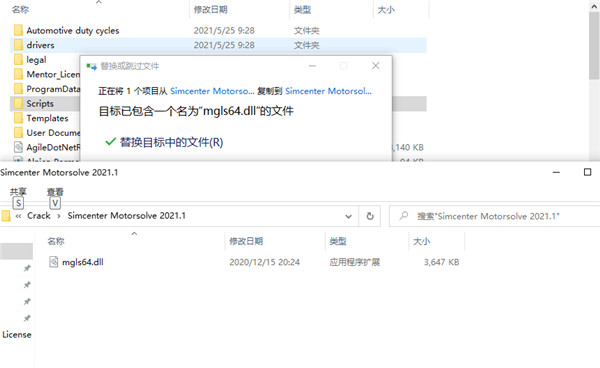Open License item in navigation pane

point(17,335)
